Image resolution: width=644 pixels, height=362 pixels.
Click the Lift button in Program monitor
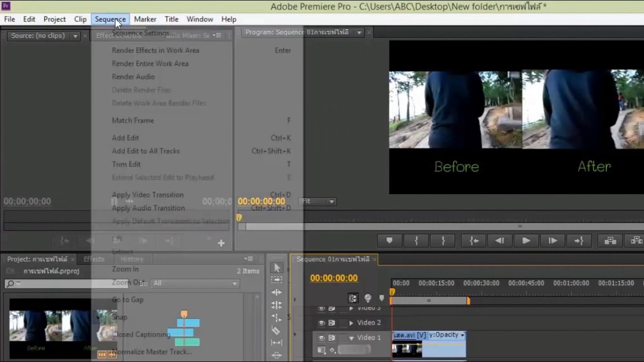click(x=610, y=241)
